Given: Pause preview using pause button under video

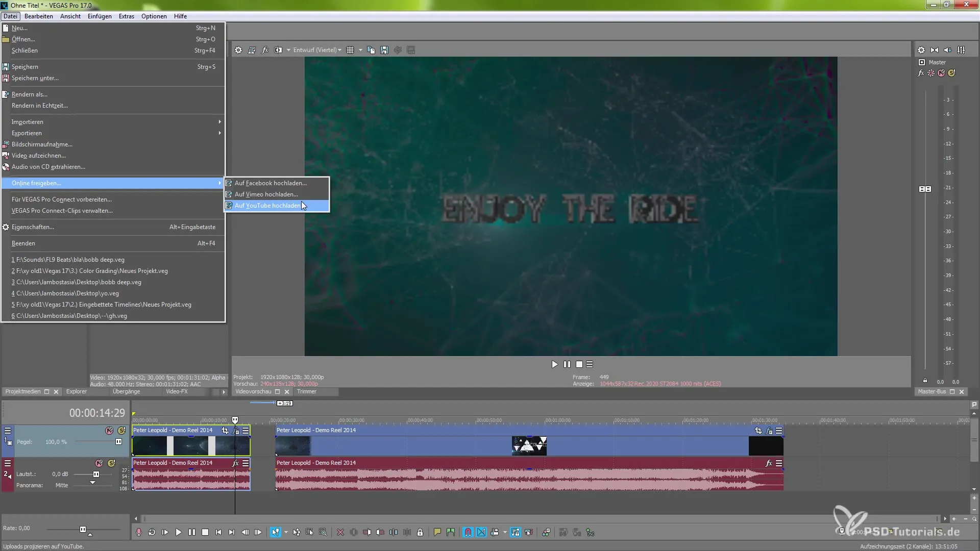Looking at the screenshot, I should pyautogui.click(x=567, y=364).
